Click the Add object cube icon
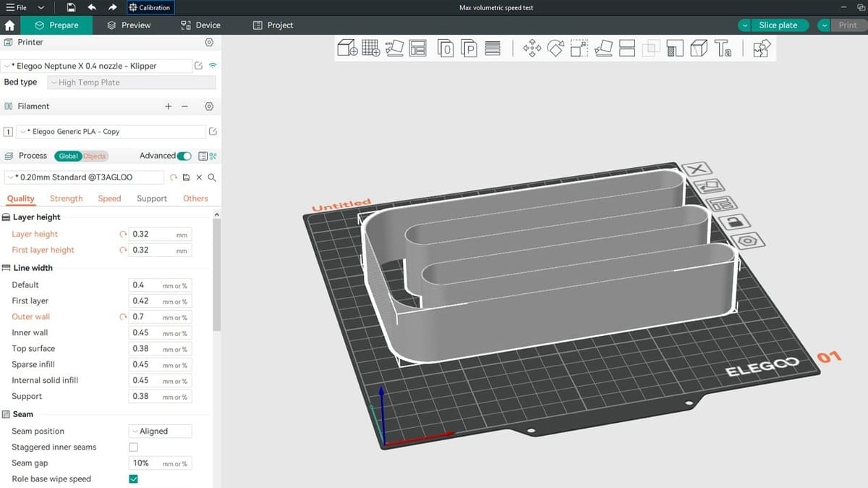The width and height of the screenshot is (868, 488). click(x=347, y=49)
